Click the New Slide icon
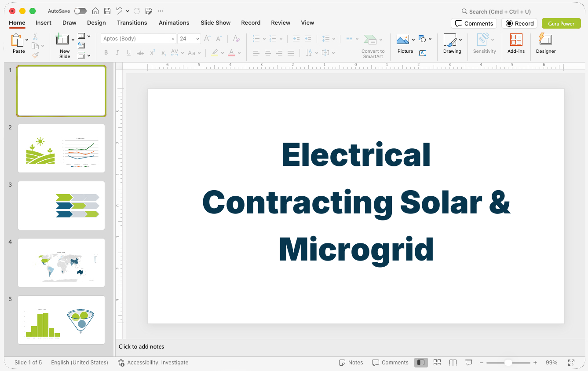Image resolution: width=588 pixels, height=371 pixels. tap(62, 40)
